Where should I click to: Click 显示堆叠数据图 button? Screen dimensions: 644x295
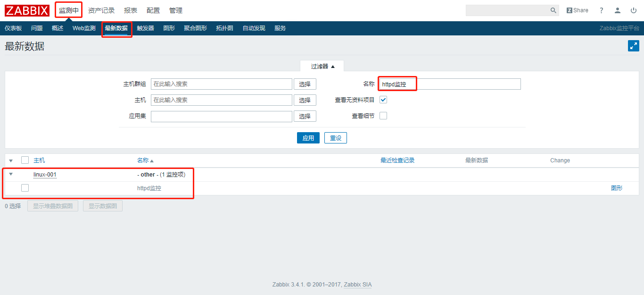[53, 206]
